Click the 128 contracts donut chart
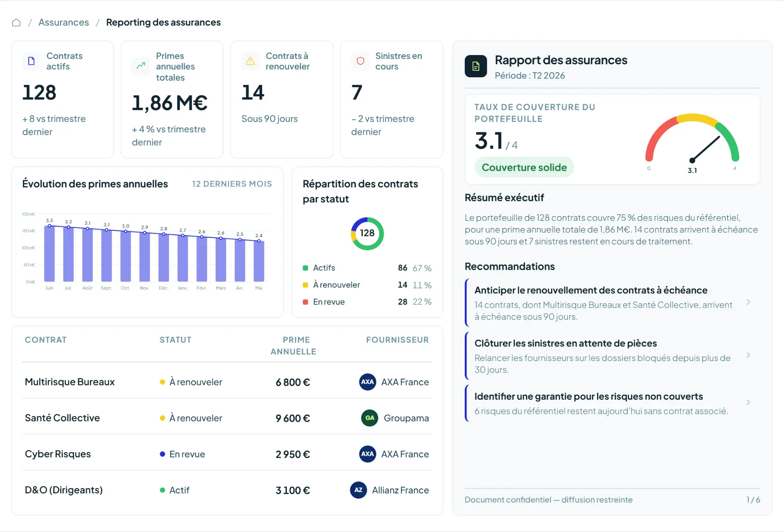This screenshot has width=784, height=532. coord(367,234)
